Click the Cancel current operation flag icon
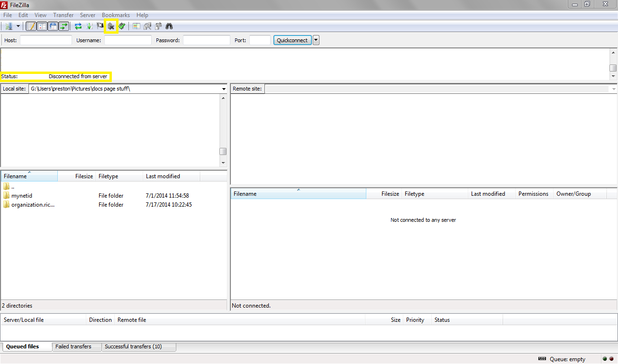This screenshot has height=364, width=618. pos(100,27)
